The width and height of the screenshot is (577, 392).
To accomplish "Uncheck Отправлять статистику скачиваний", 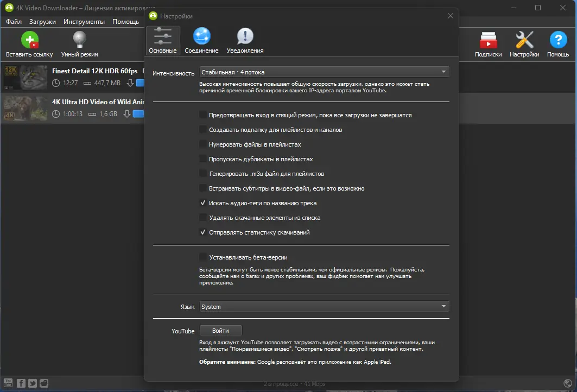I will (x=203, y=232).
